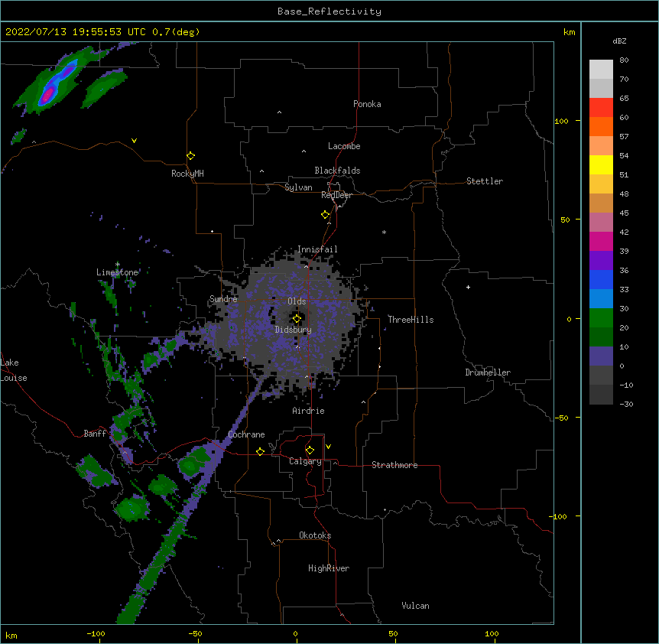
Task: Click the Lake Louise label
Action: [x=14, y=370]
